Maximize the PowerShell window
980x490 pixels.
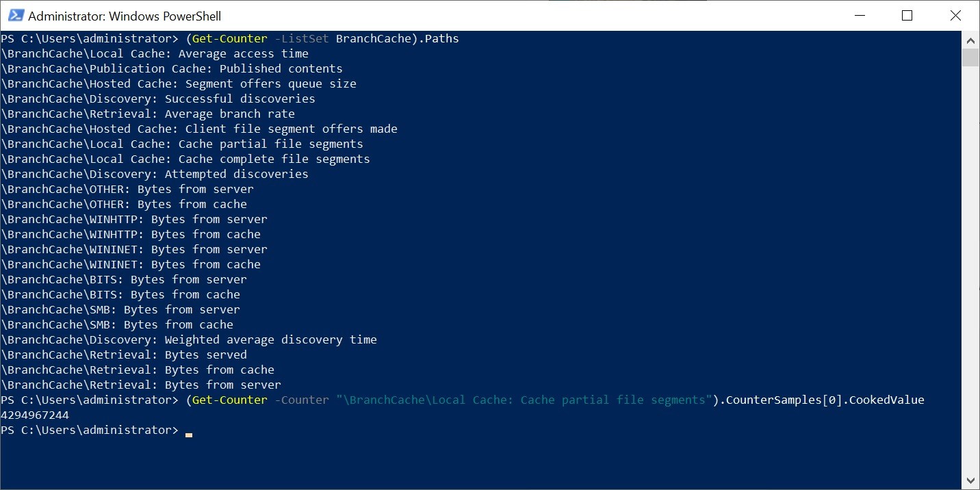coord(907,15)
